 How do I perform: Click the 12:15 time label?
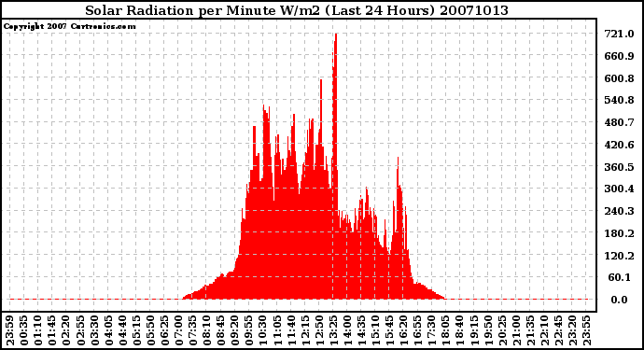tap(305, 330)
